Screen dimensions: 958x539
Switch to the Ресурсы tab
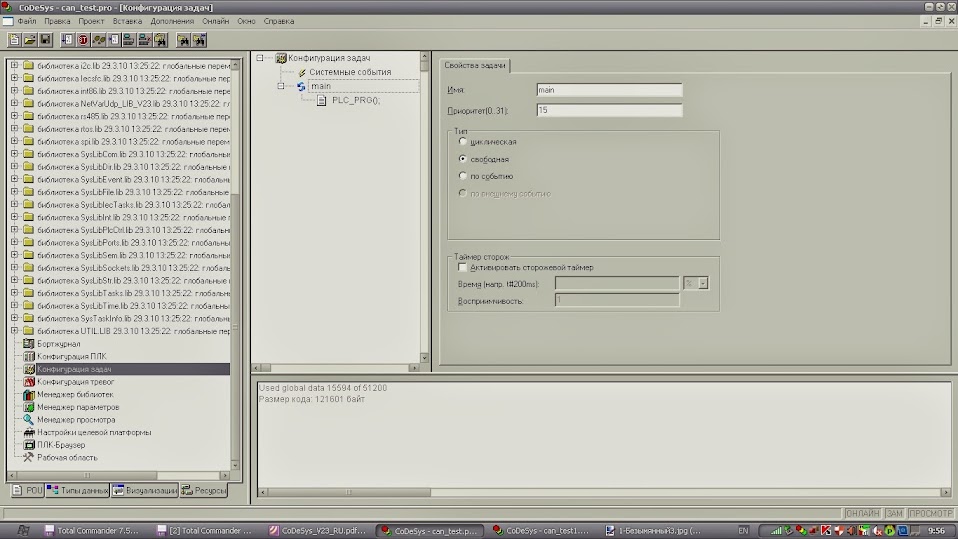pyautogui.click(x=203, y=490)
